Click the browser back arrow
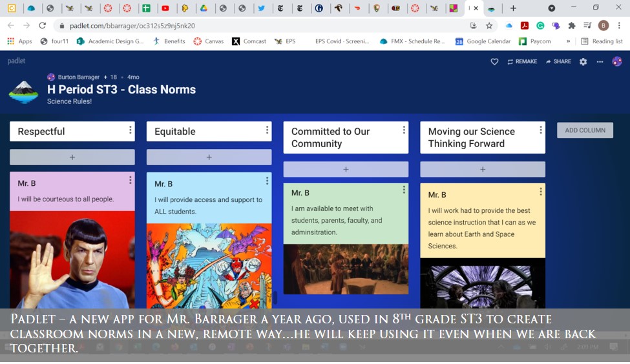 [10, 26]
